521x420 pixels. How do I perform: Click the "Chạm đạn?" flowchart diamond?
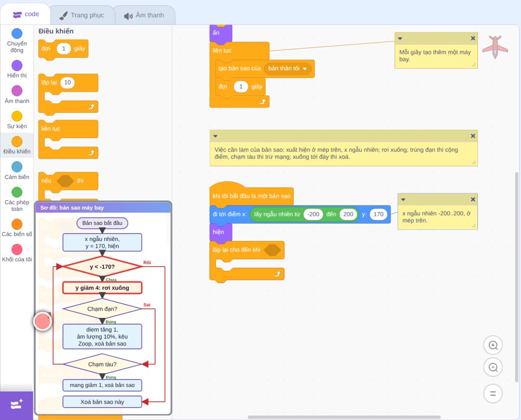click(x=102, y=308)
